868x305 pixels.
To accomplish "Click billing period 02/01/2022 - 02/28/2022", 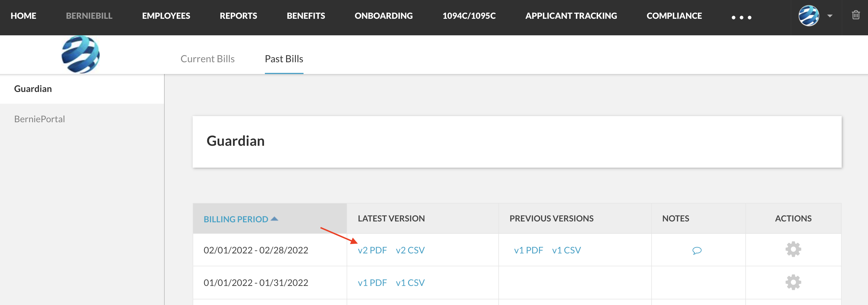I will [x=256, y=250].
